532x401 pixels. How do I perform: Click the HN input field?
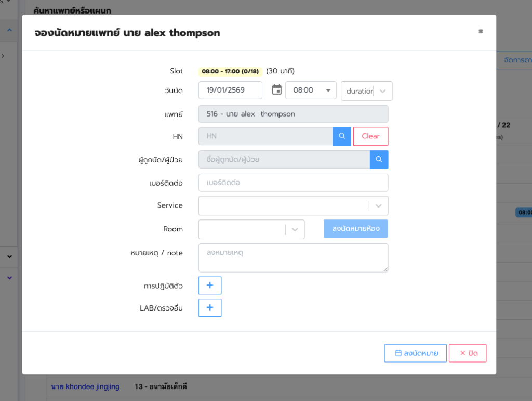pyautogui.click(x=265, y=136)
